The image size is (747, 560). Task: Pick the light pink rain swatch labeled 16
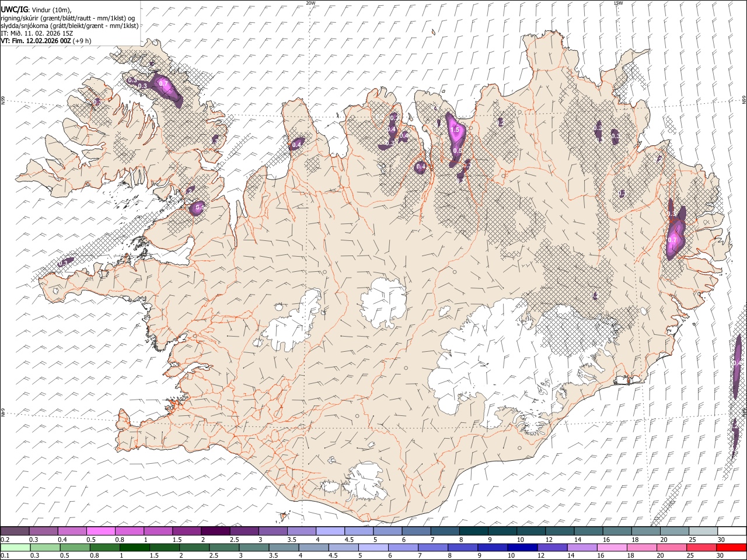coord(612,548)
